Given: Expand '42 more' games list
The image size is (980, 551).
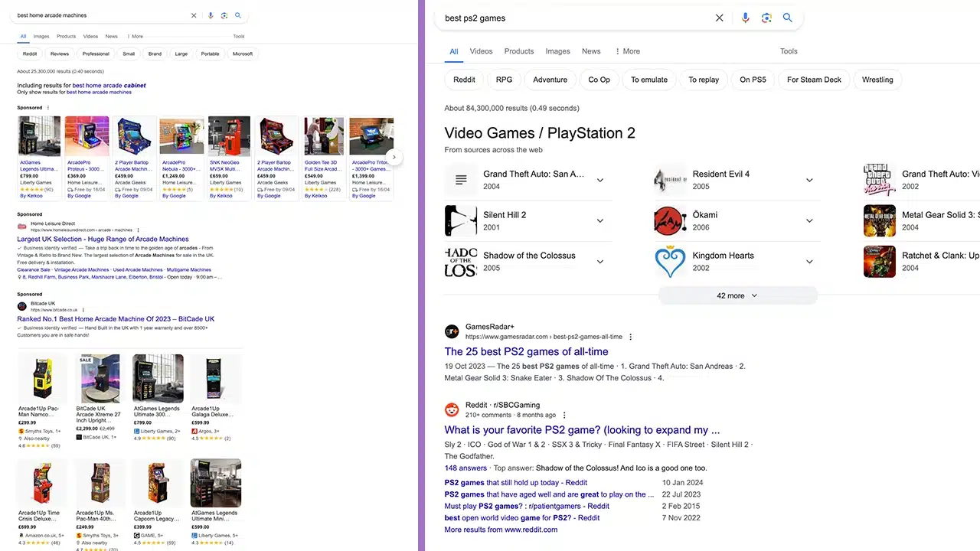Looking at the screenshot, I should click(x=737, y=295).
